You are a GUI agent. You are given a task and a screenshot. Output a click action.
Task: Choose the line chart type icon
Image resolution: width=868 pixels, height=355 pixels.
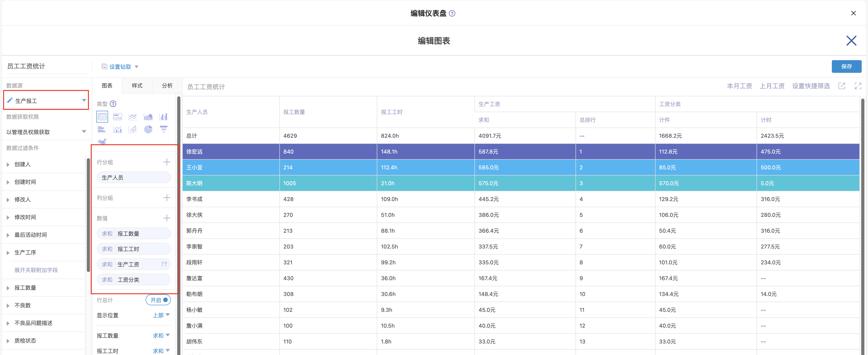click(x=133, y=117)
